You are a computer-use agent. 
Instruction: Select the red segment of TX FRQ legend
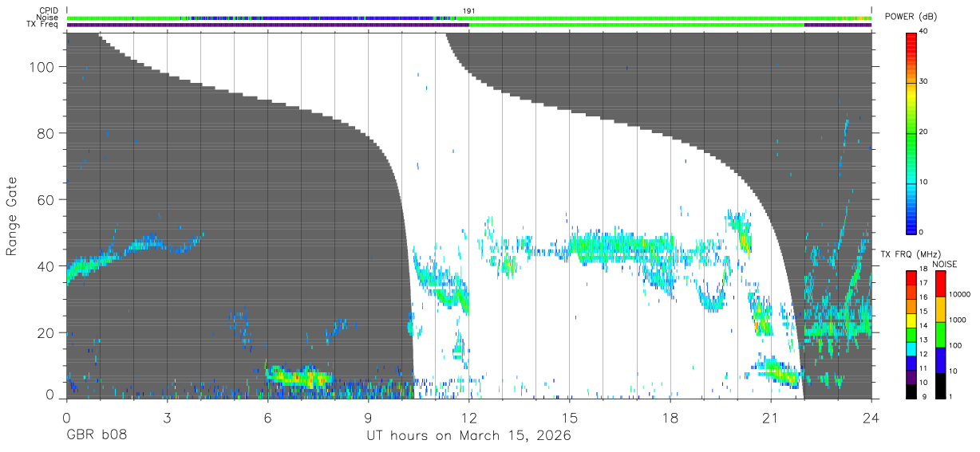[911, 277]
